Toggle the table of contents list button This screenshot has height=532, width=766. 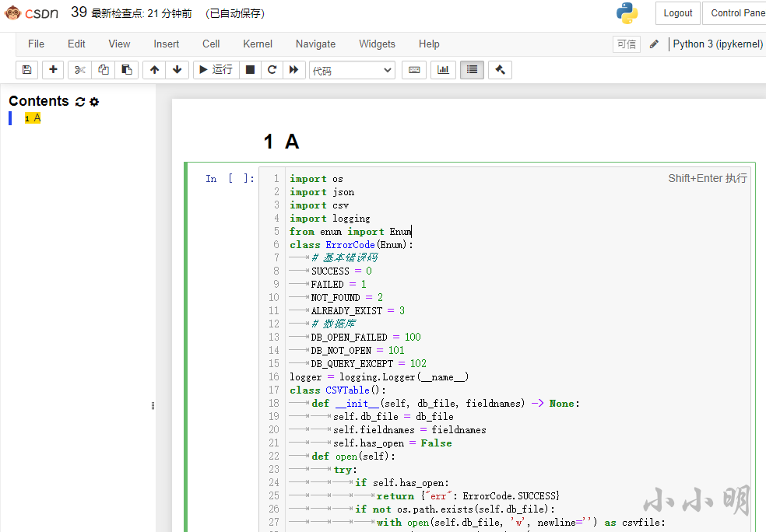472,70
